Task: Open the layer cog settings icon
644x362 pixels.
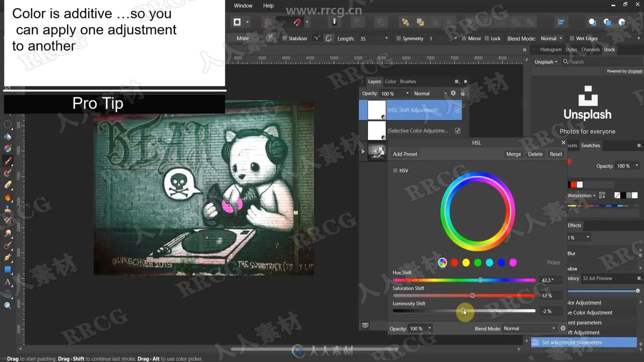Action: (453, 93)
